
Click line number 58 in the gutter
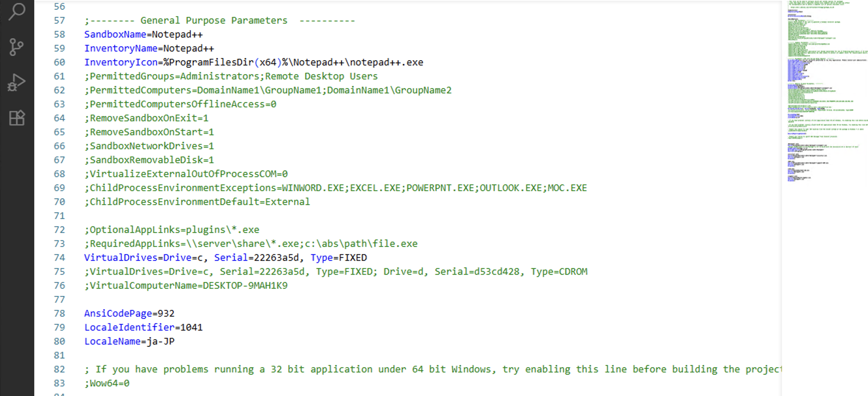tap(59, 35)
